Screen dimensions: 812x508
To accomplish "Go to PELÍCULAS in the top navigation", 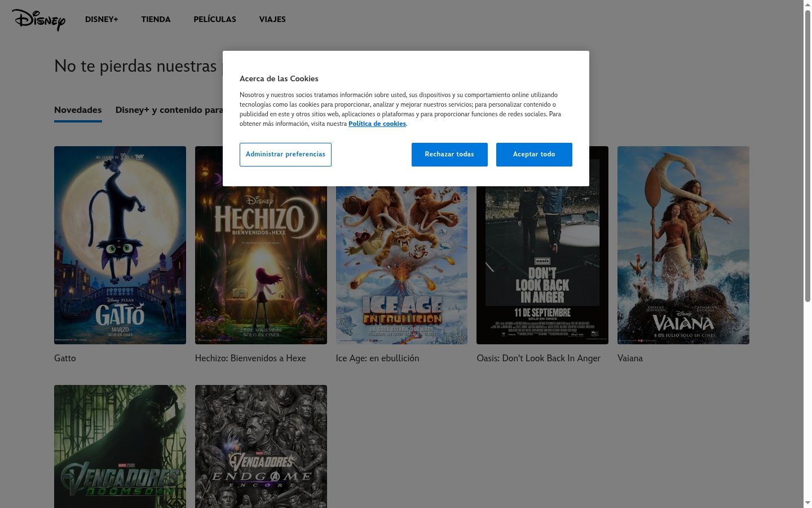I will click(x=215, y=19).
